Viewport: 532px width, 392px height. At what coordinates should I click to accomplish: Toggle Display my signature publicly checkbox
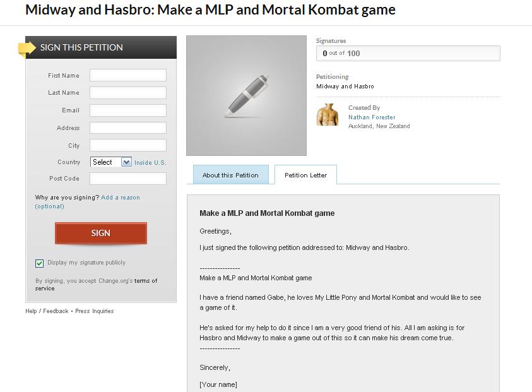coord(40,263)
